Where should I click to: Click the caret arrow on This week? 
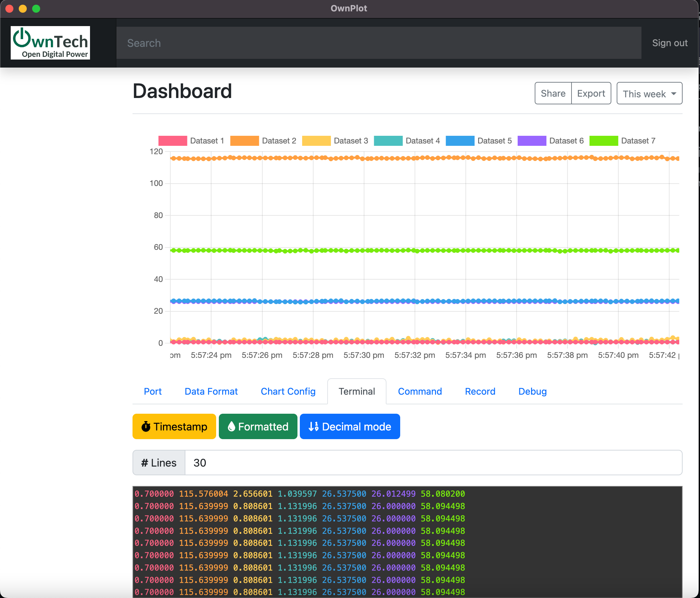click(674, 94)
